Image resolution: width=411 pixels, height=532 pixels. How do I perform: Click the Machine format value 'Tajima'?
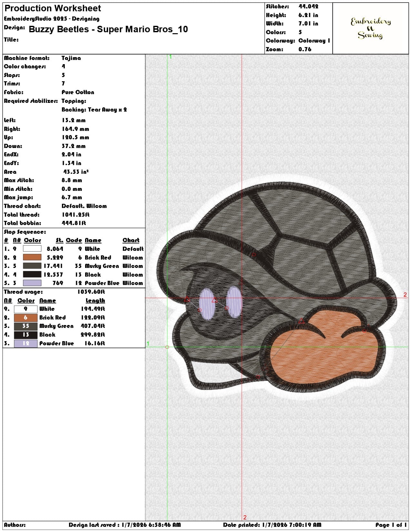coord(71,58)
